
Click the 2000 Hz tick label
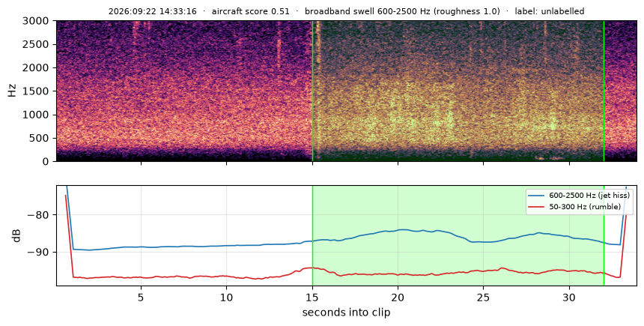pyautogui.click(x=35, y=68)
